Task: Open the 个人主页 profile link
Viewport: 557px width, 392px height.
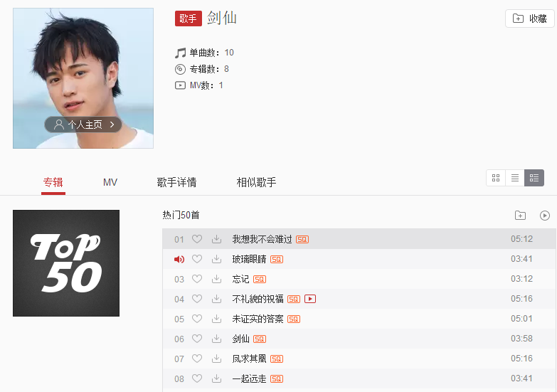Action: tap(83, 125)
